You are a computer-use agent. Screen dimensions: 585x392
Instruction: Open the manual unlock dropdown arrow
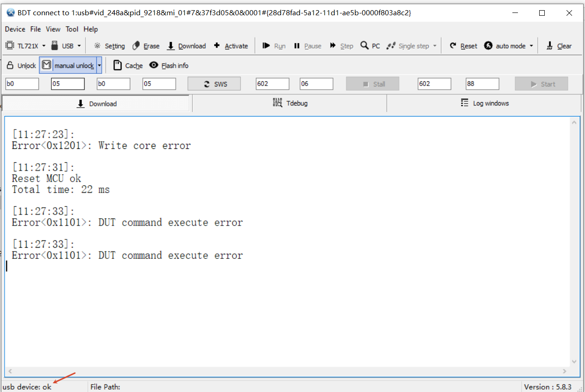coord(99,66)
